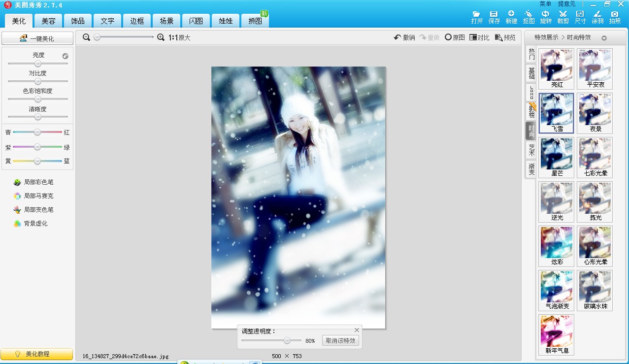Click the 调整透明度 transparency slider handle
This screenshot has width=629, height=364.
287,340
